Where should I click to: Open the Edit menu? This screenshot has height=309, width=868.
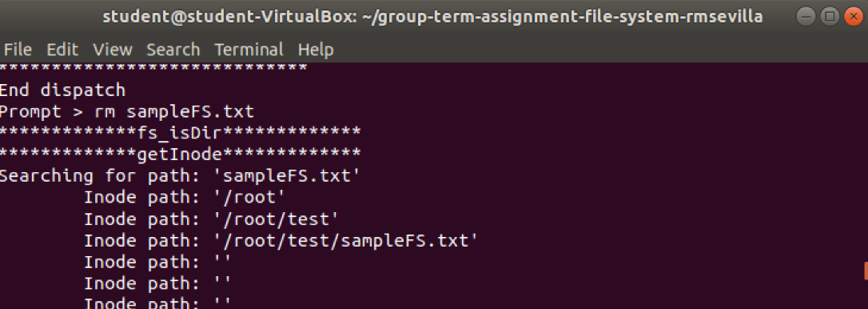click(x=62, y=50)
